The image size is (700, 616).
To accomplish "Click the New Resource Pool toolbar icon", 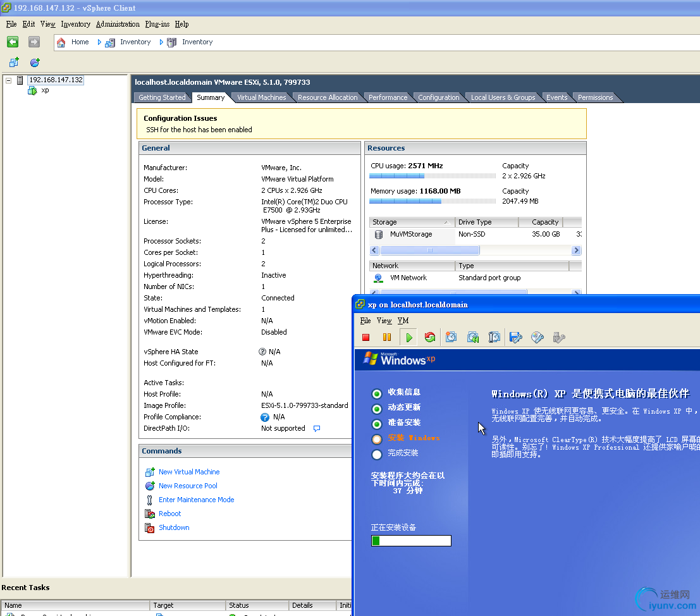I will [x=35, y=62].
